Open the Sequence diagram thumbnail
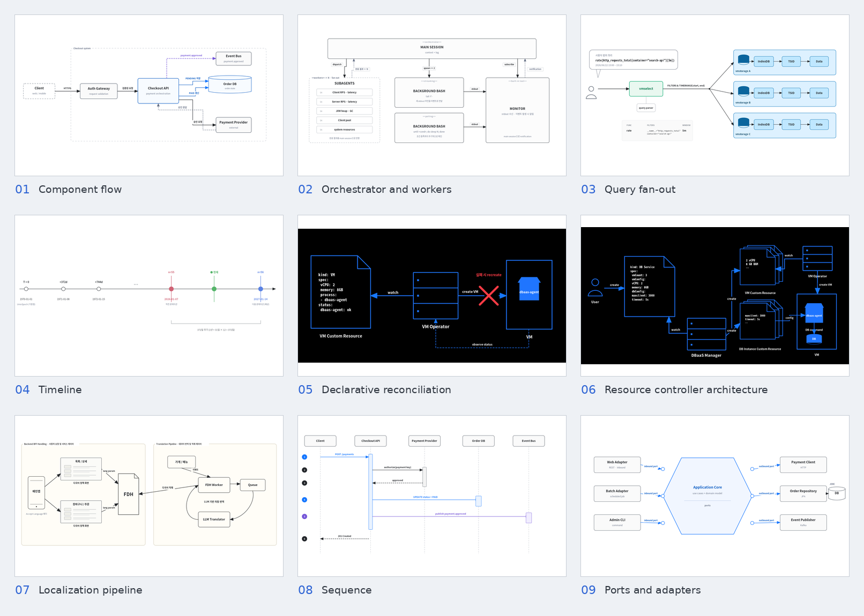The image size is (864, 616). point(432,496)
